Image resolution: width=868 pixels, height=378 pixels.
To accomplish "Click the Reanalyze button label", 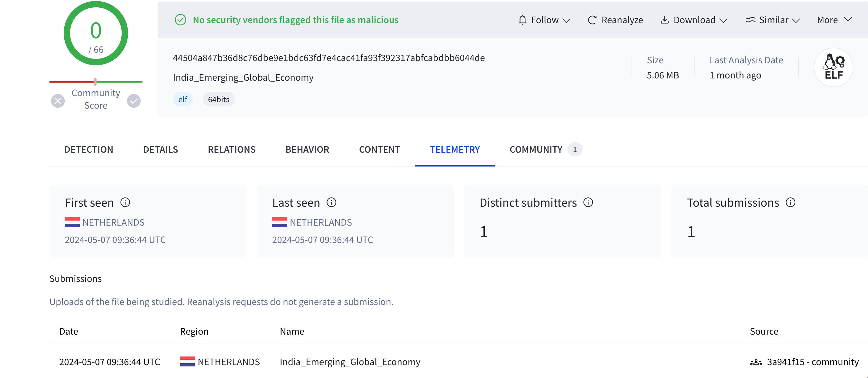I will tap(622, 20).
